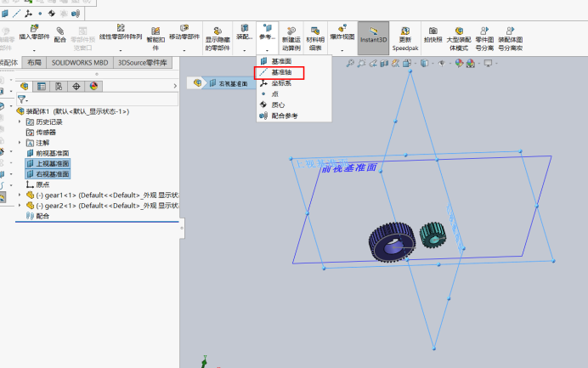Screen dimensions: 588x368
Task: Click plane icon in small reference toolbar
Action: (x=5, y=14)
